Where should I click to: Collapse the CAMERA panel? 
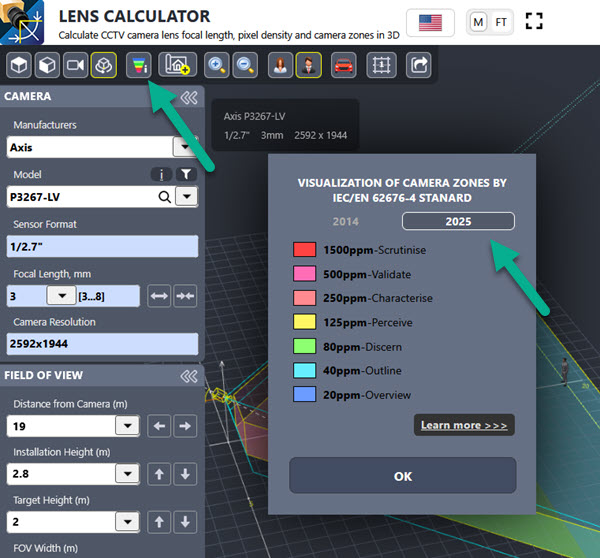(x=189, y=98)
